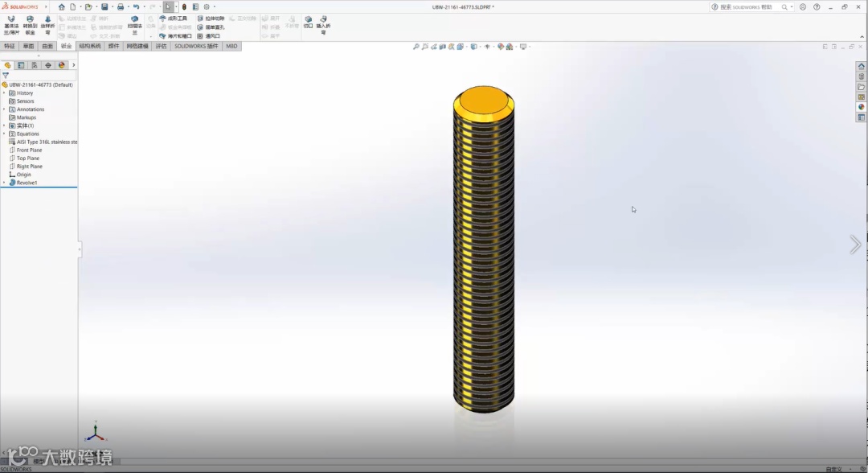The width and height of the screenshot is (868, 473).
Task: Switch to the 特征 (Features) tab
Action: (x=10, y=47)
